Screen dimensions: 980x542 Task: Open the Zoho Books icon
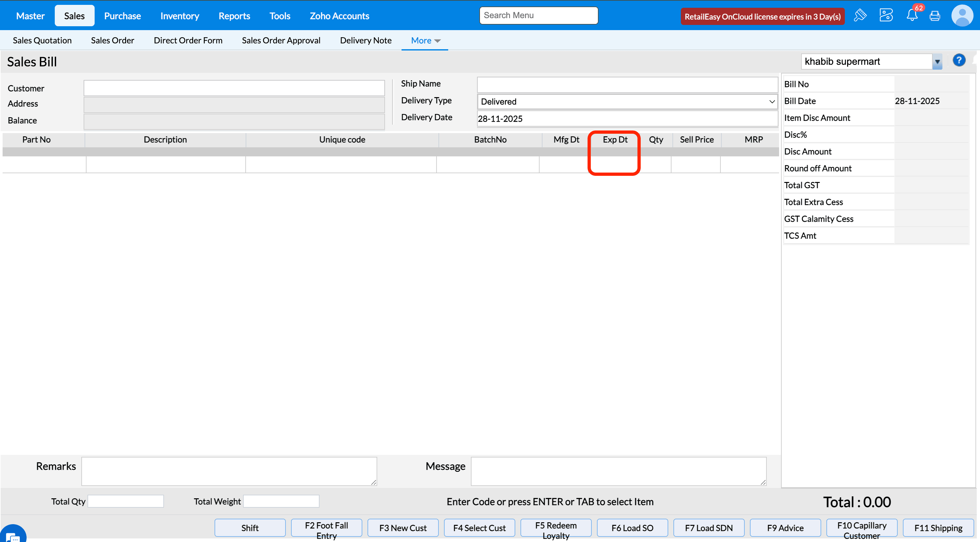coord(886,16)
